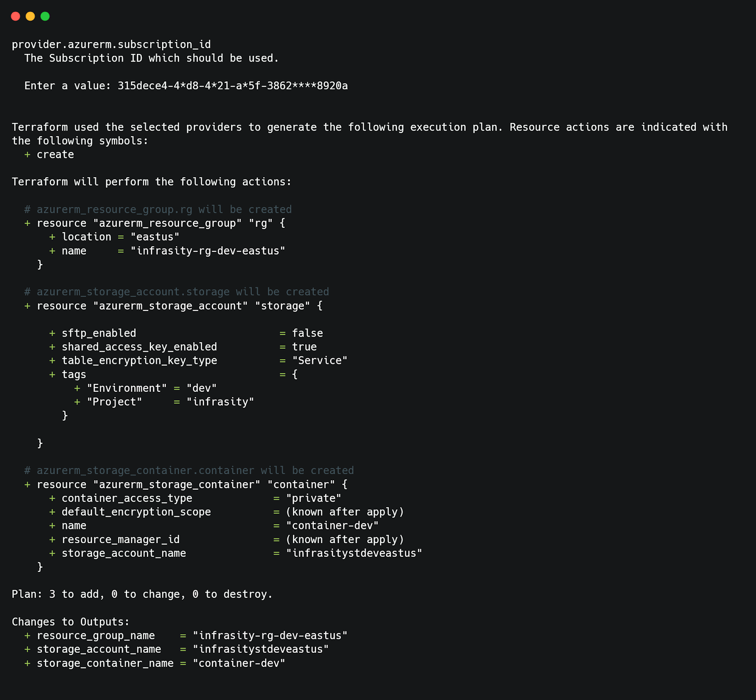
Task: Click storage_account_name attribute in the container block
Action: 124,553
